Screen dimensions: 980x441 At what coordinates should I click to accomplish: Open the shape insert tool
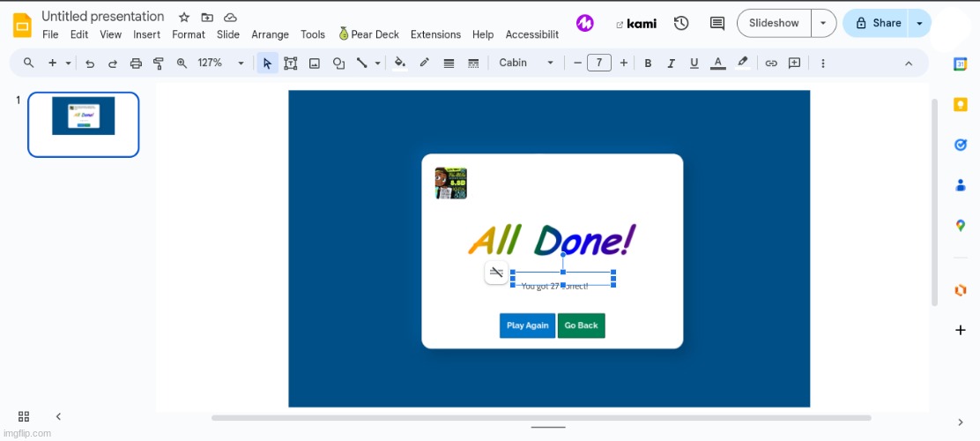[x=338, y=64]
